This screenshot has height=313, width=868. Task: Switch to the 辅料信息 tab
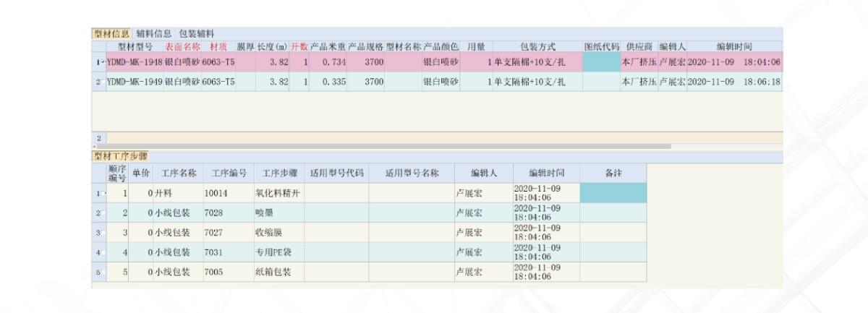pos(154,33)
